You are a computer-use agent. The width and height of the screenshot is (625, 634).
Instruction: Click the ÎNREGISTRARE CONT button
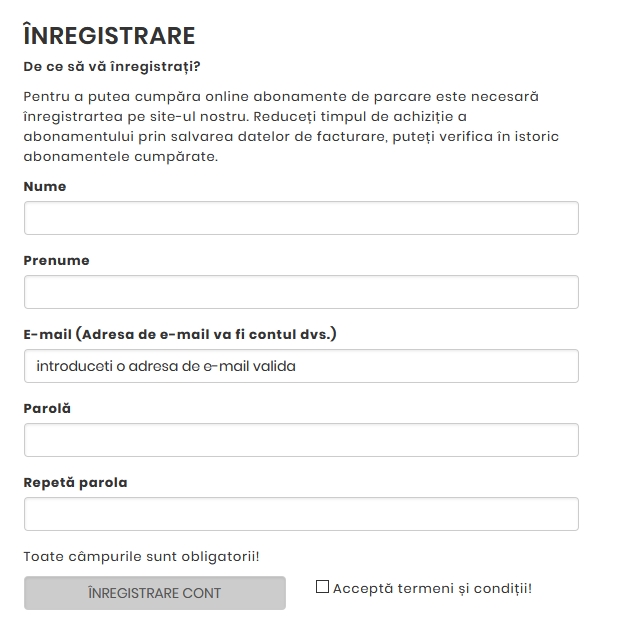point(155,593)
